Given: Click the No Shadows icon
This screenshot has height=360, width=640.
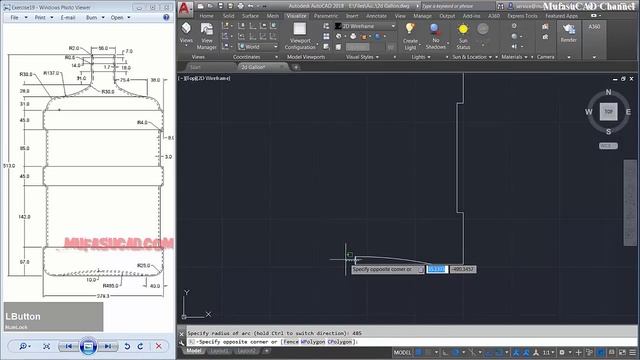Looking at the screenshot, I should [x=435, y=29].
